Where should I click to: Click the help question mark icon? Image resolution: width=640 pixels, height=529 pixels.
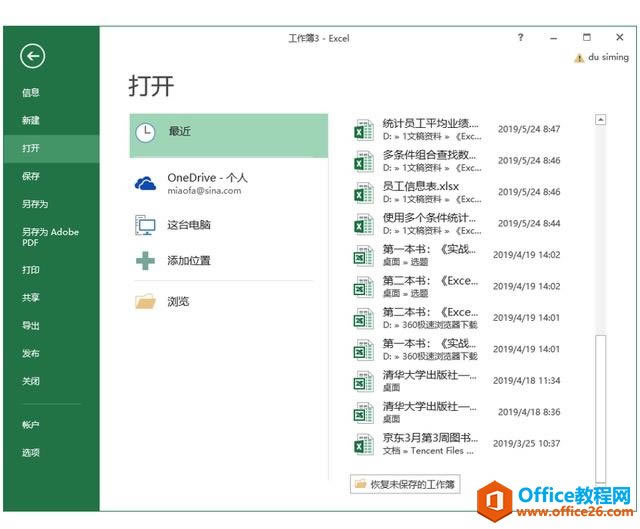coord(520,38)
